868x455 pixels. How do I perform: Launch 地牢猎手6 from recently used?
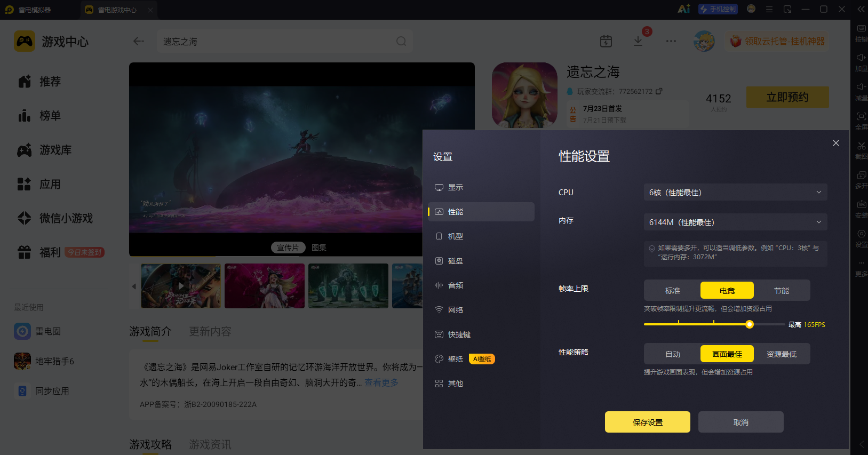44,361
